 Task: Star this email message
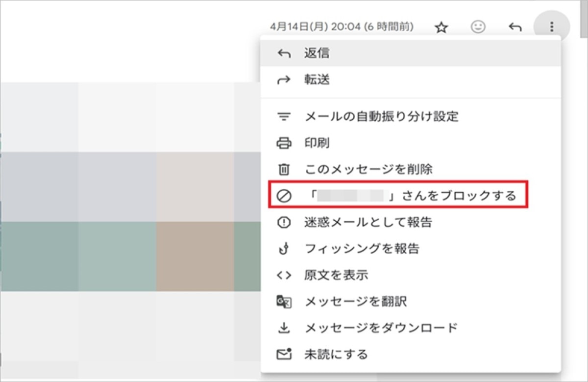441,27
